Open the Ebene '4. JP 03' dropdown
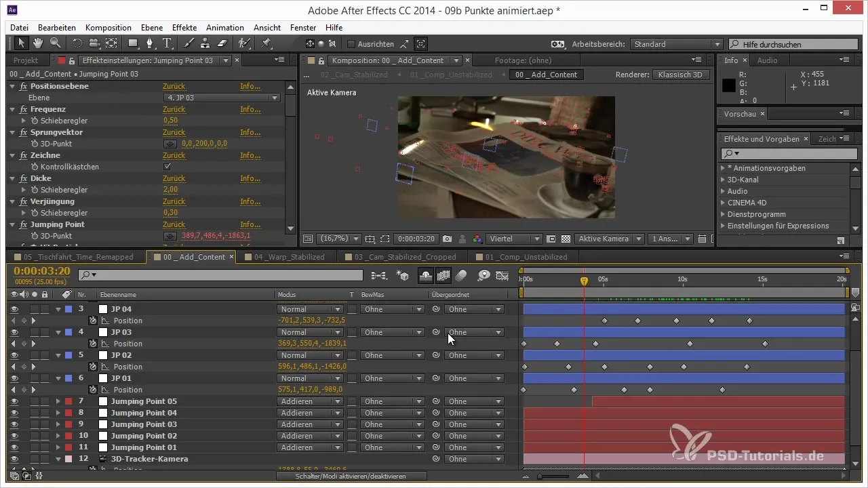Viewport: 868px width, 488px height. [222, 98]
